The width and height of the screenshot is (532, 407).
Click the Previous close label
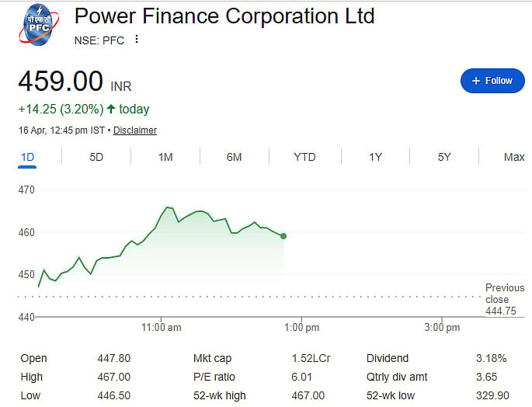[504, 294]
